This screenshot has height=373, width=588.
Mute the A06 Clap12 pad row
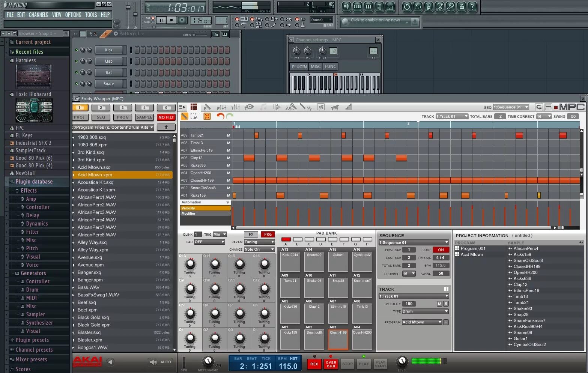coord(229,158)
